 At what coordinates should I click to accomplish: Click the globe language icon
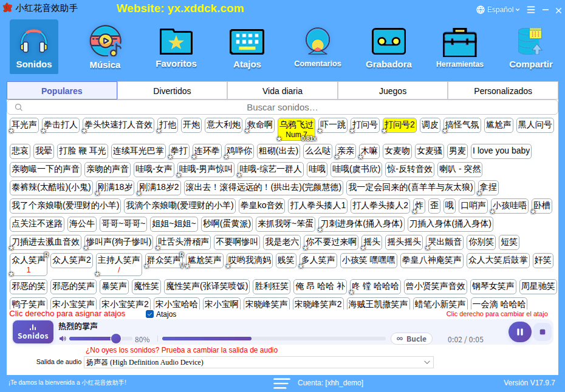[x=481, y=10]
